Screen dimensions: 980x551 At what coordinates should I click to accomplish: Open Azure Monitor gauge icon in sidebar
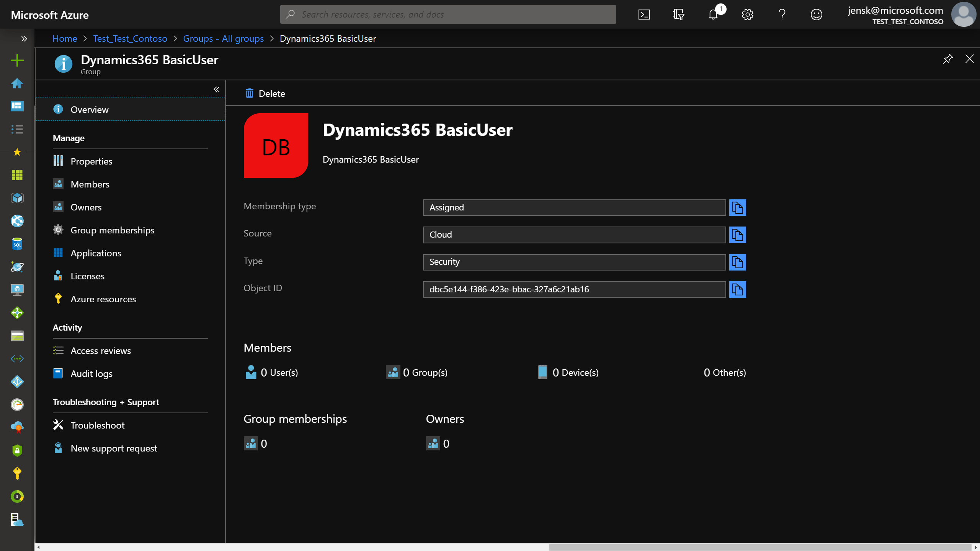[x=17, y=404]
